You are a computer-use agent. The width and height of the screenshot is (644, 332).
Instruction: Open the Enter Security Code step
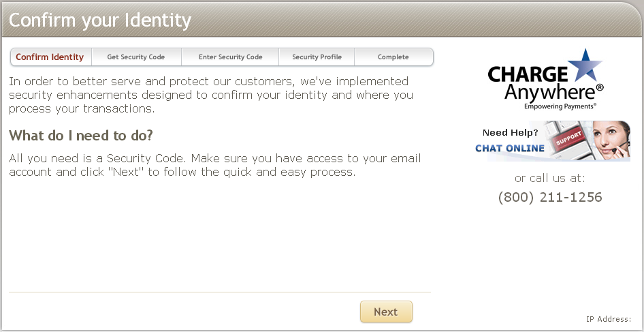(x=230, y=57)
